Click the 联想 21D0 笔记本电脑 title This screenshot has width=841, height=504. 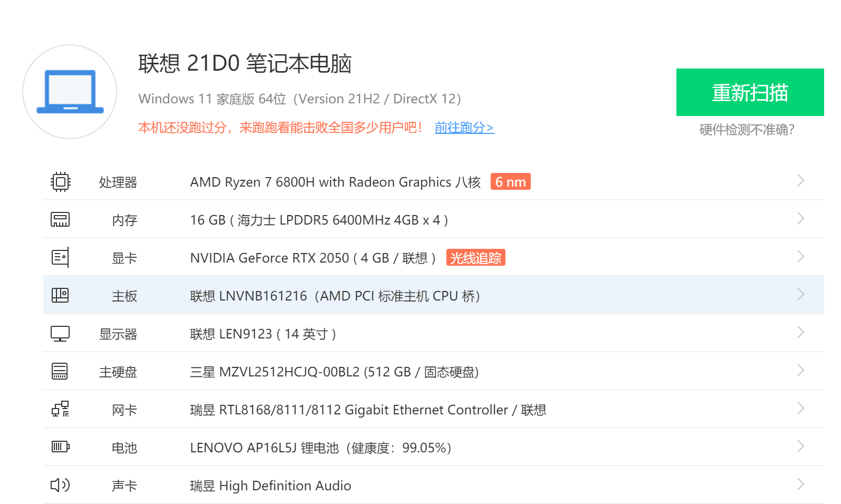click(x=245, y=63)
